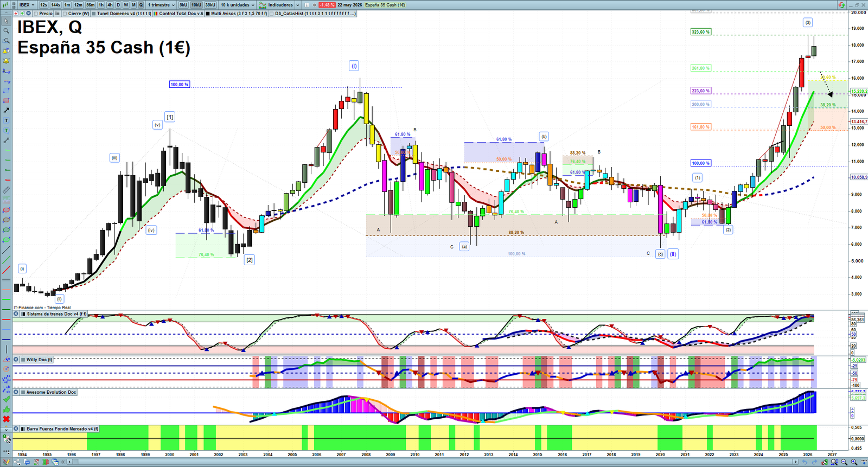Close the Sistema de trenes Doc panel
The width and height of the screenshot is (868, 467).
tap(16, 314)
